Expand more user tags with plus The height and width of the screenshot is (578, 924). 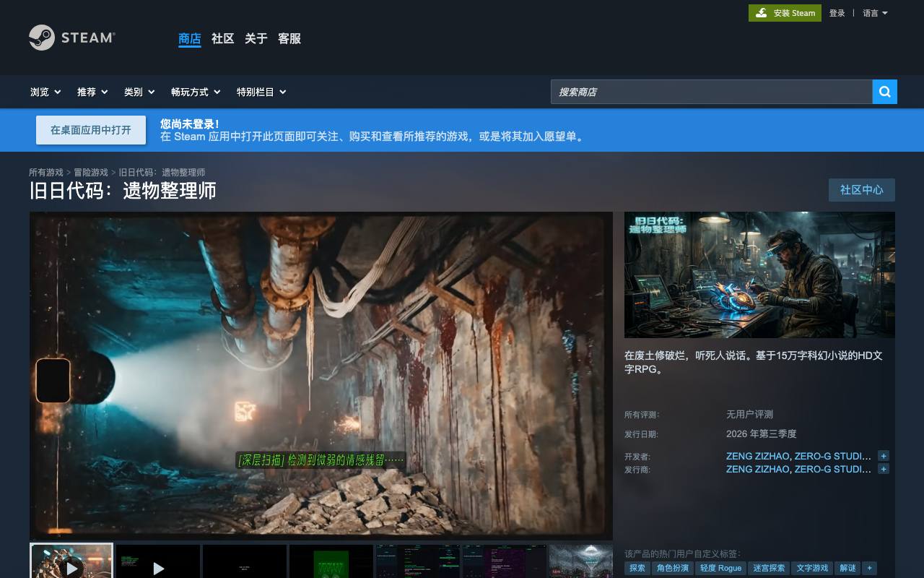[x=869, y=568]
